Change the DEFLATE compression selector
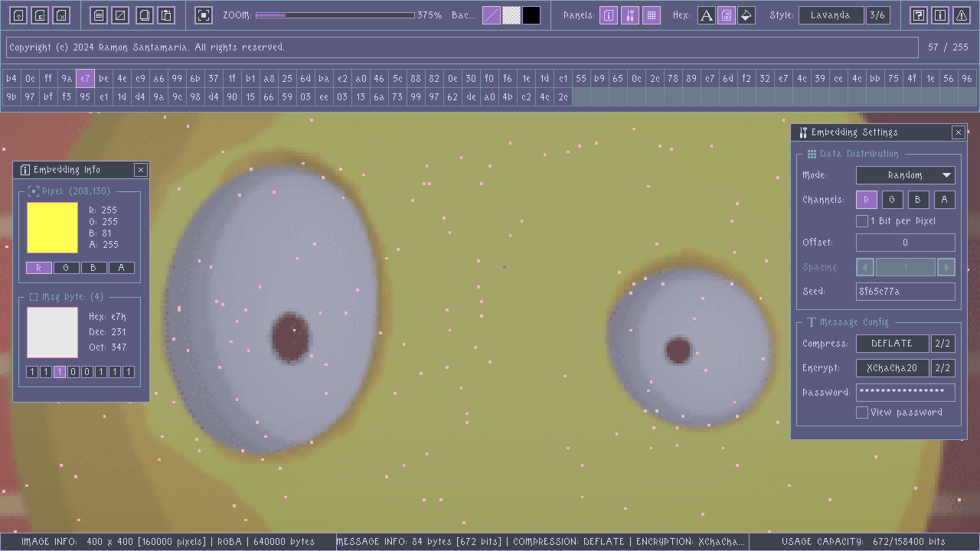 pos(892,344)
